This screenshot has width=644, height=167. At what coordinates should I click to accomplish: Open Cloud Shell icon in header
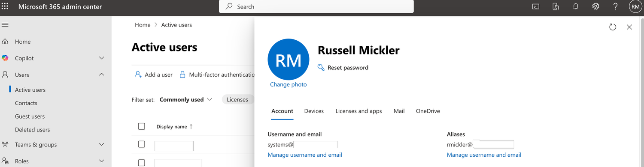point(536,6)
